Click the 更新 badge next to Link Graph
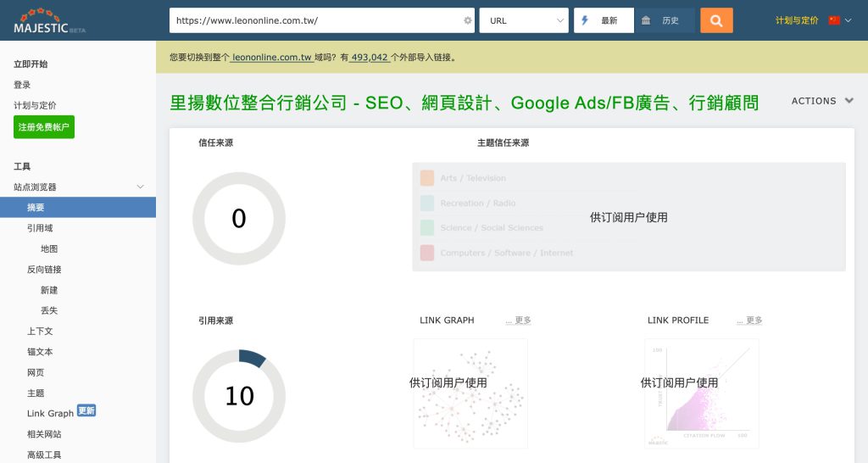This screenshot has height=463, width=868. click(86, 411)
